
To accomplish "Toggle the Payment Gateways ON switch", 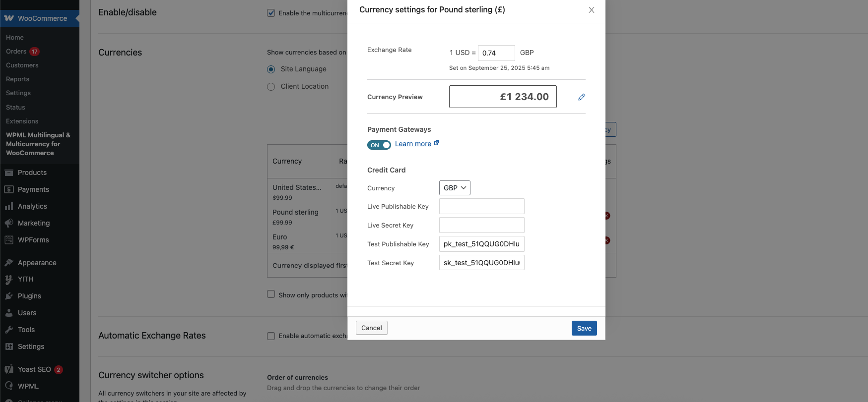I will tap(379, 145).
